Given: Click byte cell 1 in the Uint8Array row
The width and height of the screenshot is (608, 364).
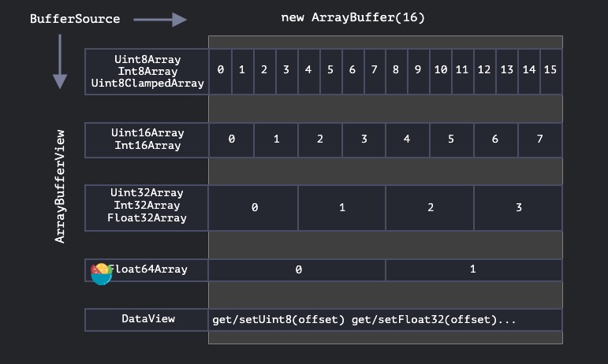Looking at the screenshot, I should [243, 71].
